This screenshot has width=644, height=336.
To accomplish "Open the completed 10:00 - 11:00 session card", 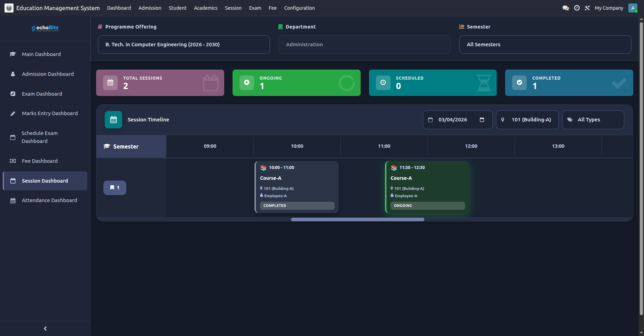I will click(x=297, y=187).
